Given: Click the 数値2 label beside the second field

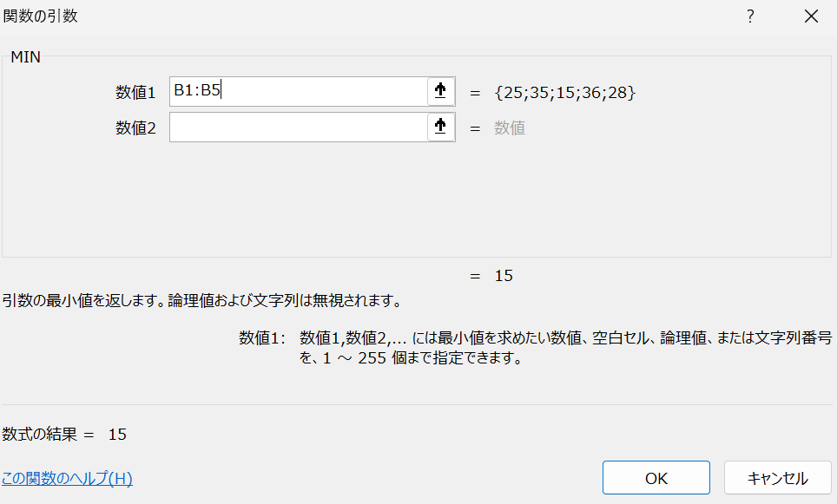Looking at the screenshot, I should point(135,128).
